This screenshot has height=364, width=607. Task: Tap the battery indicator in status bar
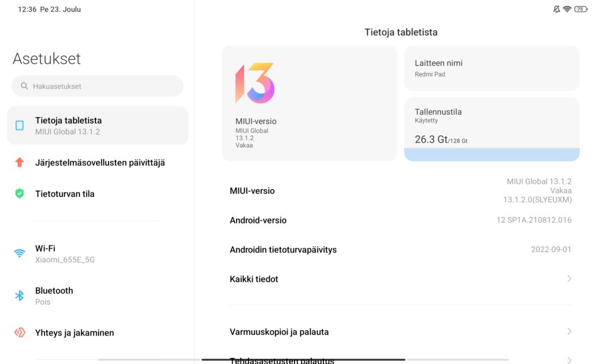coord(581,9)
